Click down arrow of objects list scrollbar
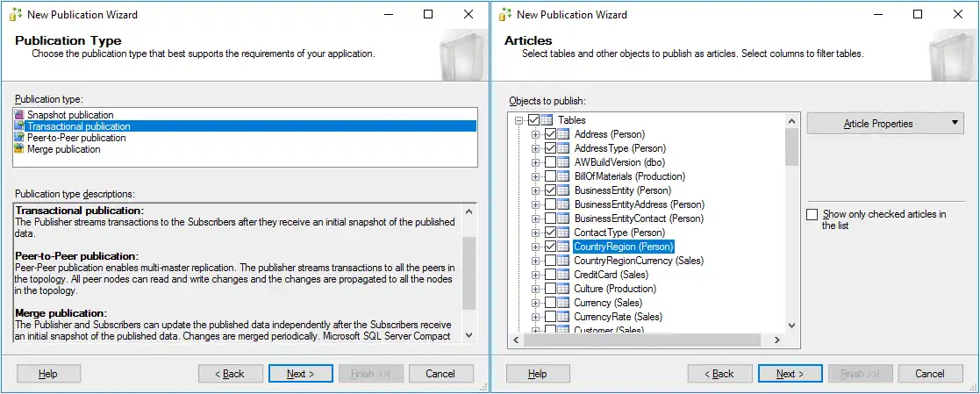Image resolution: width=980 pixels, height=394 pixels. pos(792,326)
